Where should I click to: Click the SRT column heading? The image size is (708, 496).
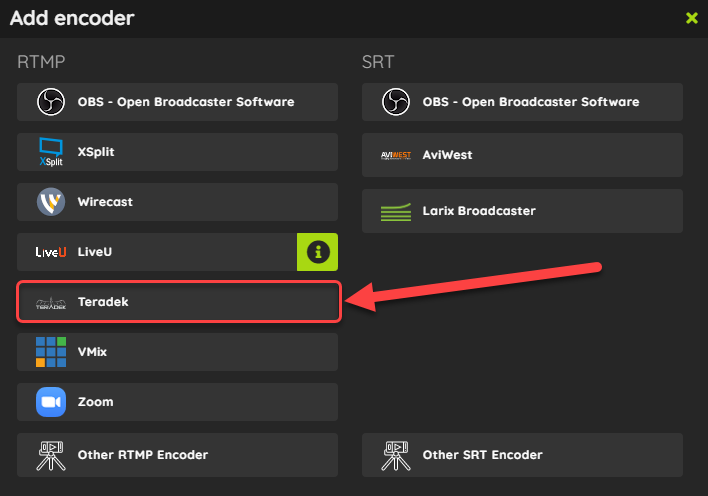378,62
